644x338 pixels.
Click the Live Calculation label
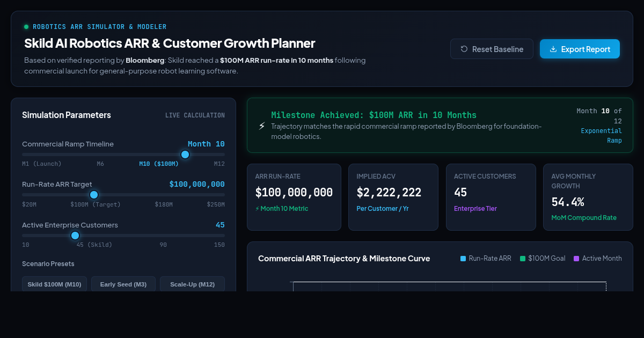click(195, 115)
